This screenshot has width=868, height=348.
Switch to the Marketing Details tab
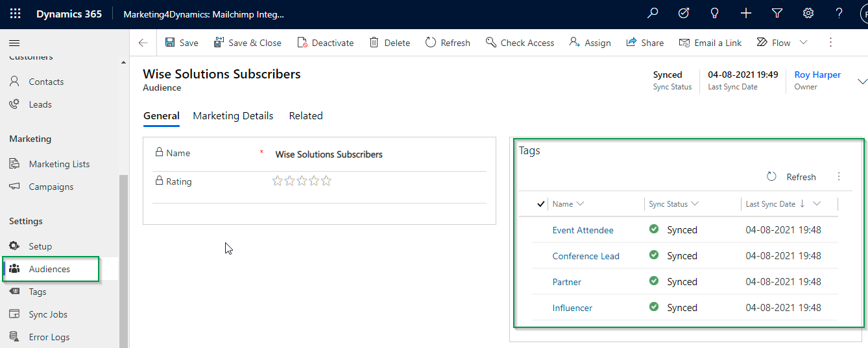[x=233, y=116]
